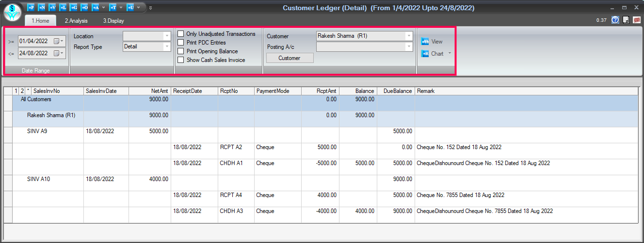Click the T quick access icon
Screen dimensions: 644x243
pyautogui.click(x=113, y=8)
